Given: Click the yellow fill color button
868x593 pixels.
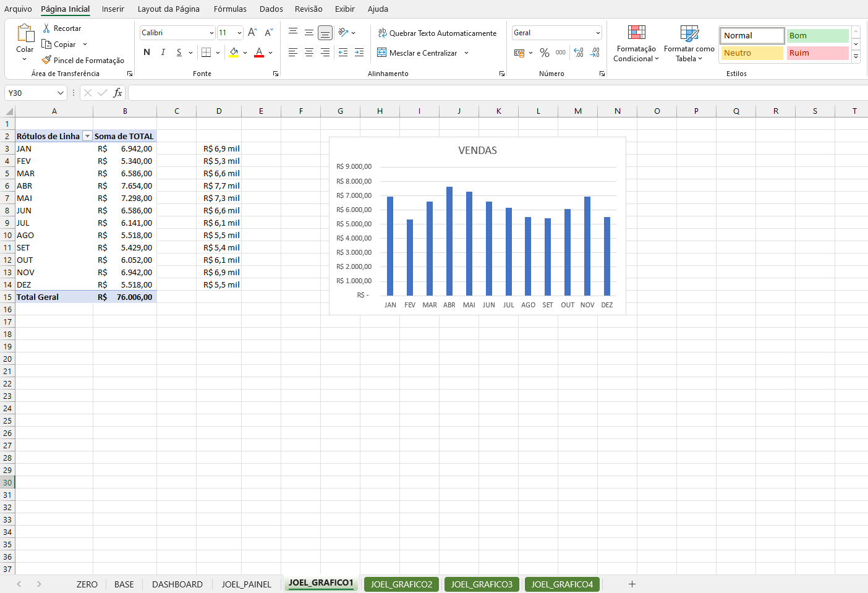Looking at the screenshot, I should [234, 53].
